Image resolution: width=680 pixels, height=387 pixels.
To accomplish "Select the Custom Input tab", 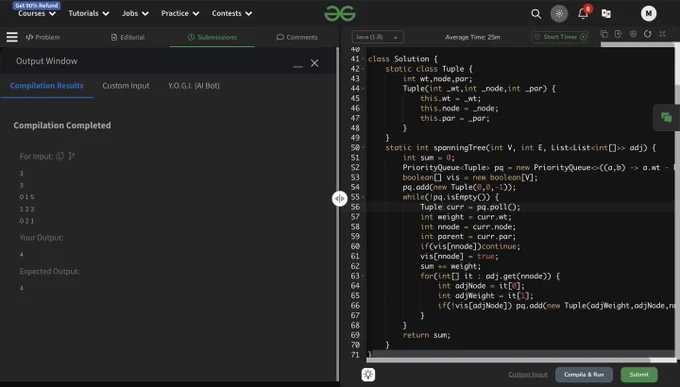I will coord(126,86).
